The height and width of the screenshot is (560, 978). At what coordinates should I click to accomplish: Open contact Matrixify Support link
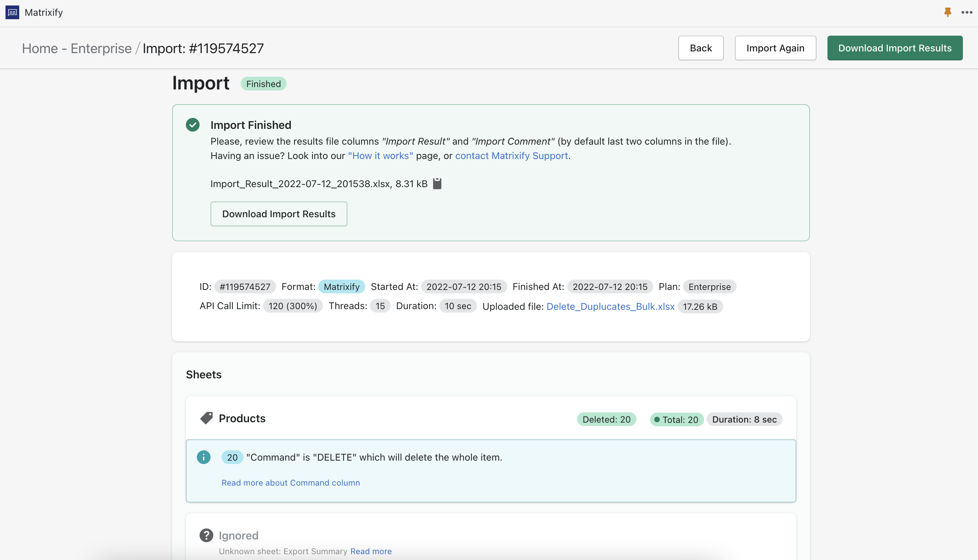point(511,156)
